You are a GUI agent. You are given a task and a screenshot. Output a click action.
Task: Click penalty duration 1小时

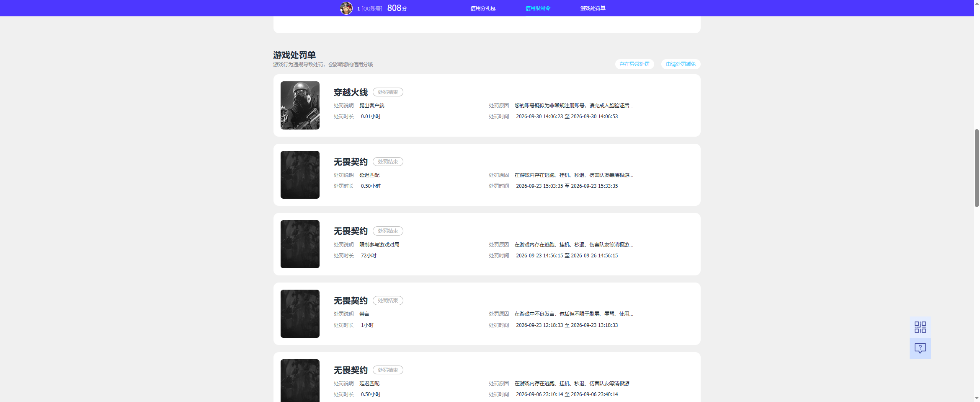click(367, 325)
